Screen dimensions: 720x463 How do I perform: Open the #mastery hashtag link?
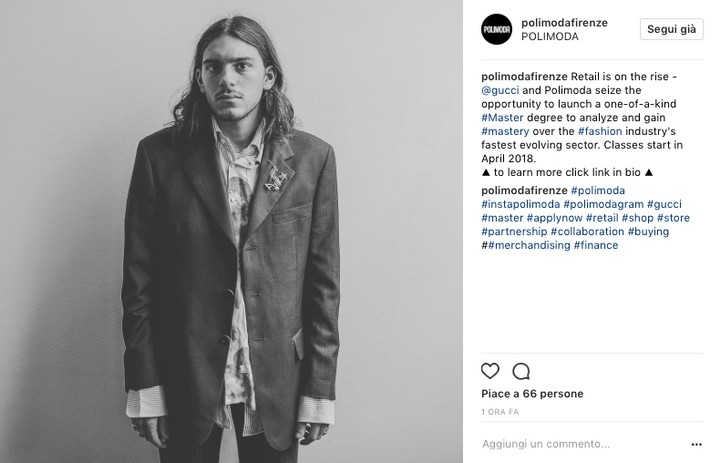coord(505,131)
